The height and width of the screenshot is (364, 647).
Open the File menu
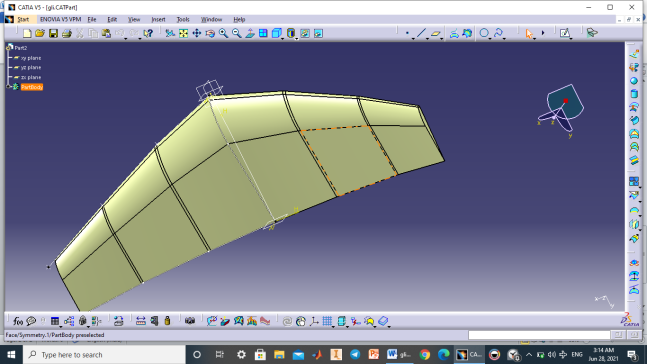point(92,19)
